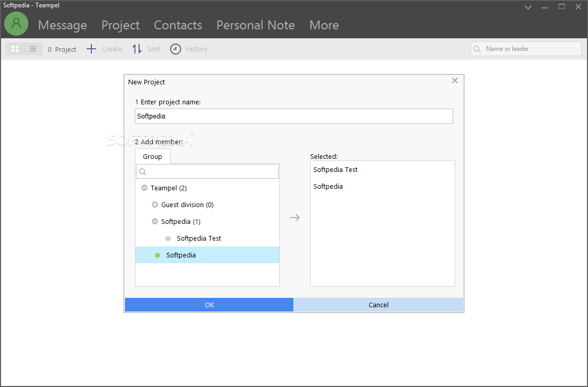588x387 pixels.
Task: Open the Message menu
Action: [x=62, y=25]
